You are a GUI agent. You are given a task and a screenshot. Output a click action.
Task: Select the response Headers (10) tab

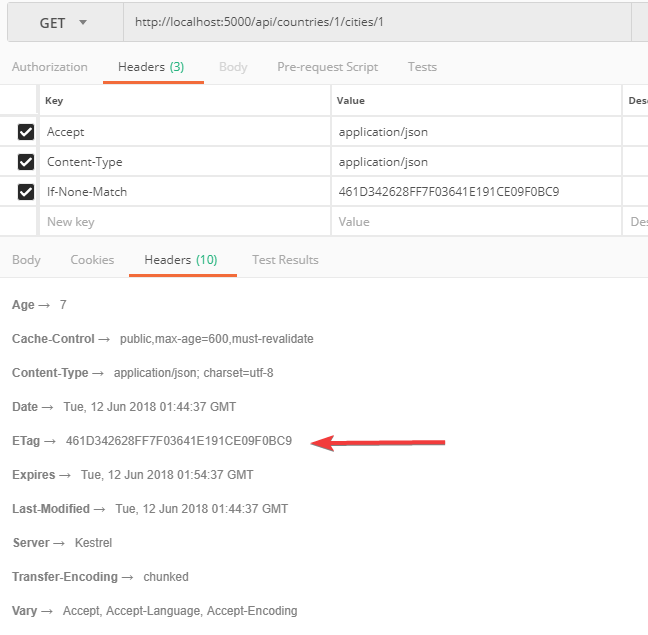(181, 260)
